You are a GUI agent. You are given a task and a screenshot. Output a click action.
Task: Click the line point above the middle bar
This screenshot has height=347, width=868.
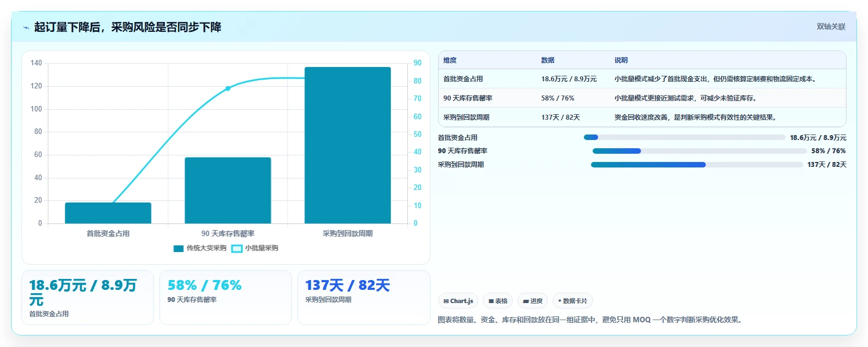point(228,88)
